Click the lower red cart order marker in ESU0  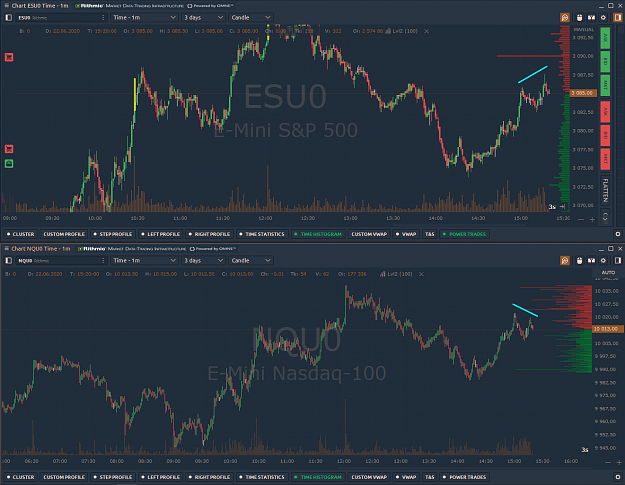(9, 149)
